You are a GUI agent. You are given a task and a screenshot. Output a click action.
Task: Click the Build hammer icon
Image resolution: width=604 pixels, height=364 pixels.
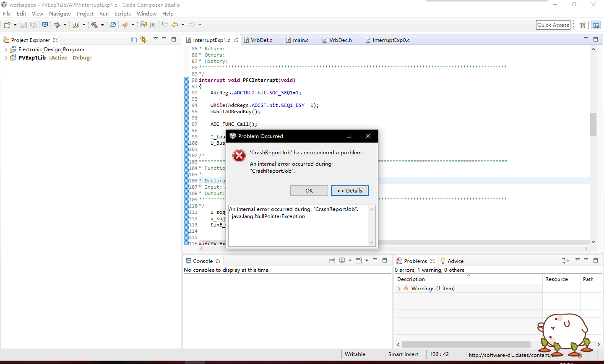tap(94, 25)
